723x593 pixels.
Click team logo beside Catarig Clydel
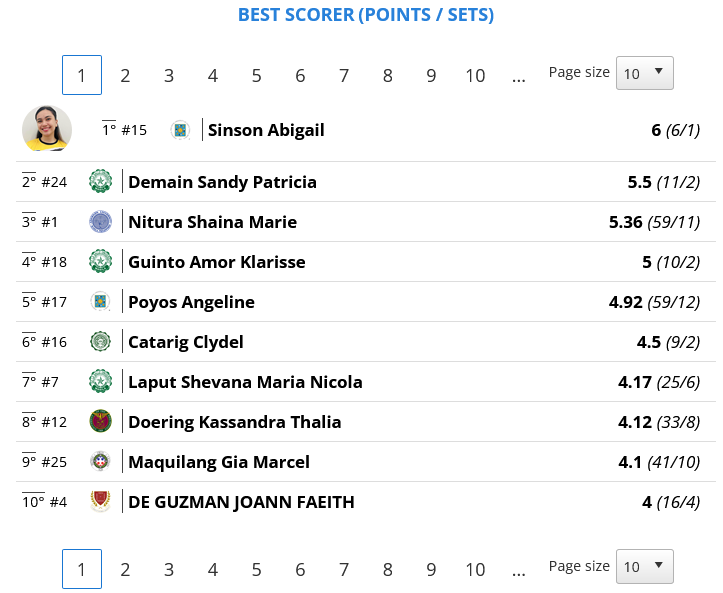point(101,342)
